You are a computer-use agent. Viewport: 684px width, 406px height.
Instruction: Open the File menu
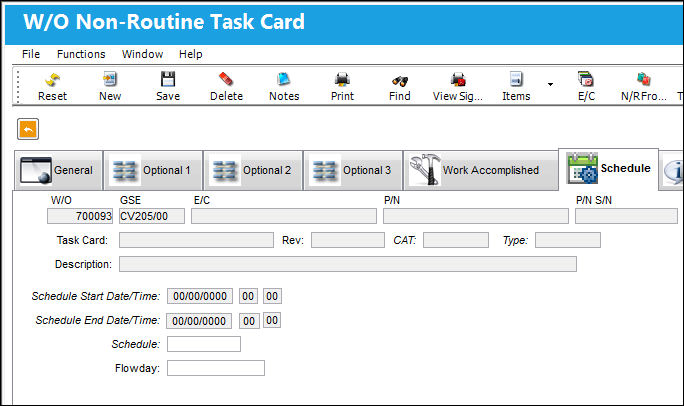click(x=31, y=54)
